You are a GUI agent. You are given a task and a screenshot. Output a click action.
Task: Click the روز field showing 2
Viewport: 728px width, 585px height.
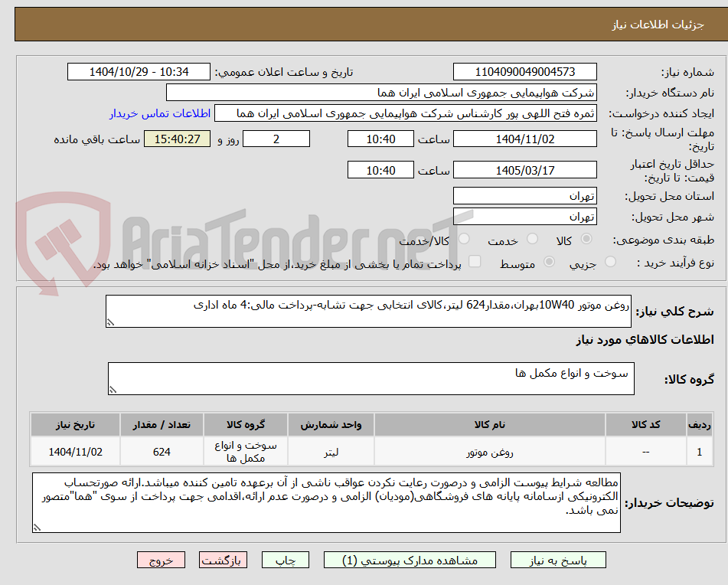pyautogui.click(x=276, y=139)
